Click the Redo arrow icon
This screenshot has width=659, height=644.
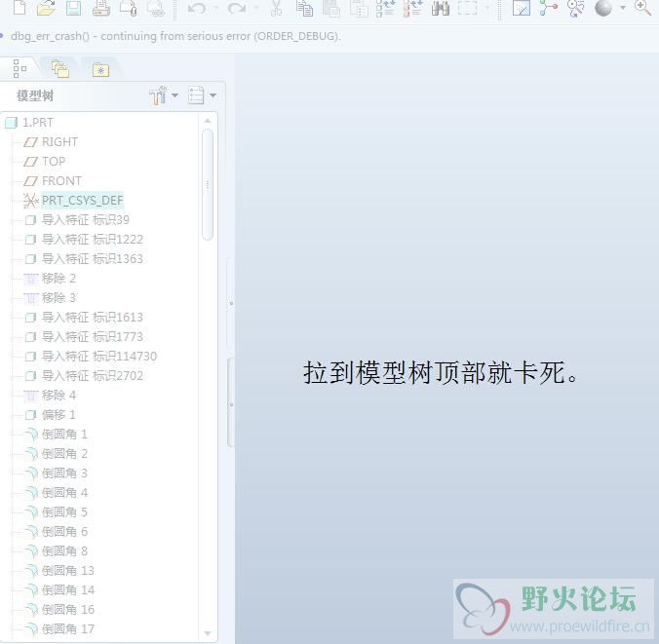pyautogui.click(x=237, y=8)
